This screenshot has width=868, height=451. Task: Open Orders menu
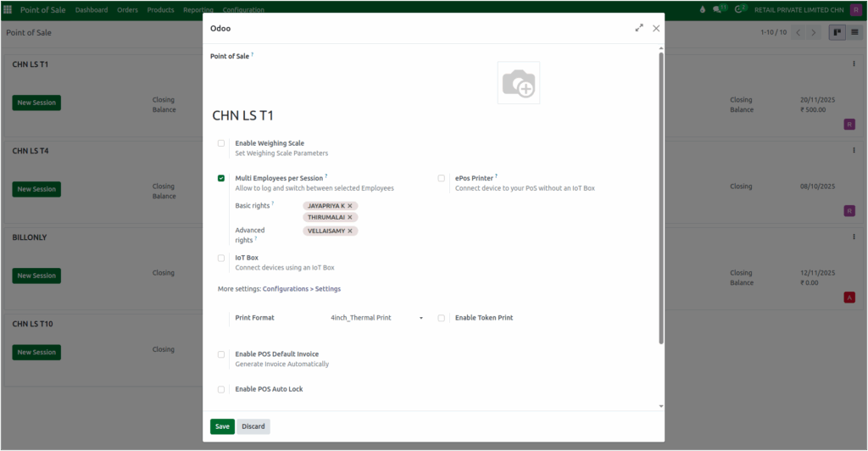coord(127,9)
